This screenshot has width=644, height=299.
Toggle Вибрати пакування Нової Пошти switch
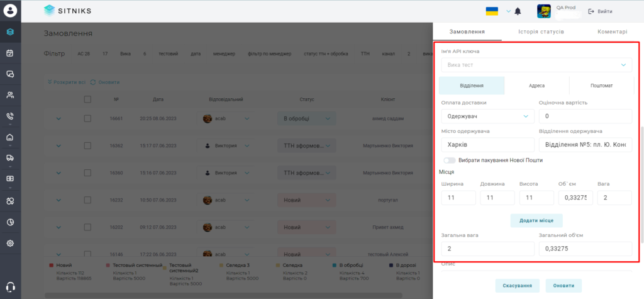450,161
